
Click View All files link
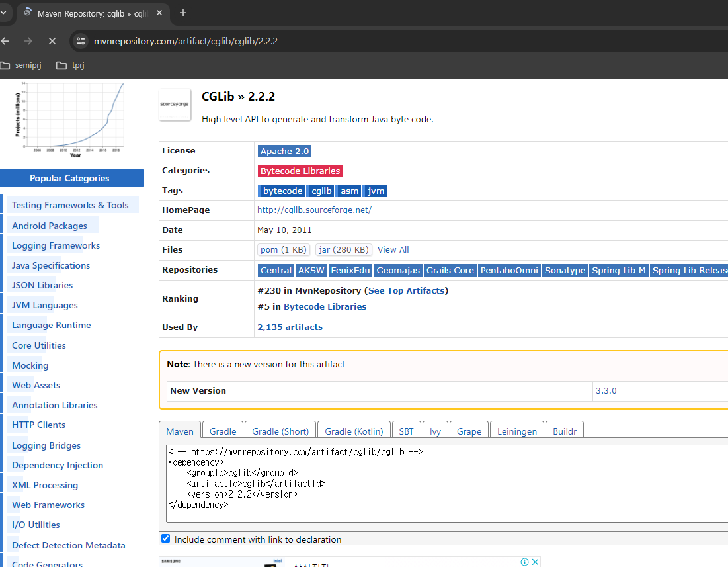(393, 250)
